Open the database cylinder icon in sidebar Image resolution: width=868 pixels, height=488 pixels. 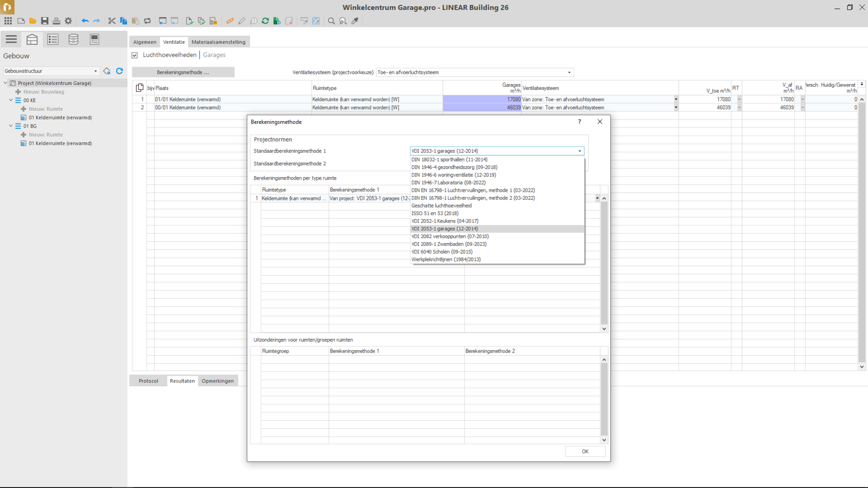tap(73, 40)
